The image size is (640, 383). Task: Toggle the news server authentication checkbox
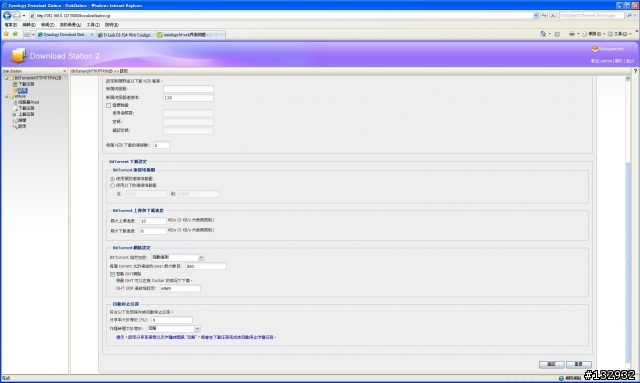pyautogui.click(x=109, y=105)
